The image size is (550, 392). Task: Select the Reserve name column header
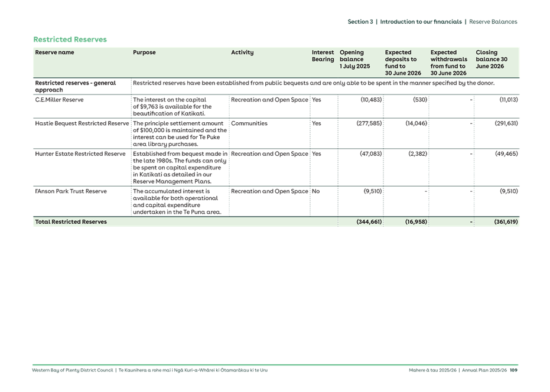(x=55, y=52)
